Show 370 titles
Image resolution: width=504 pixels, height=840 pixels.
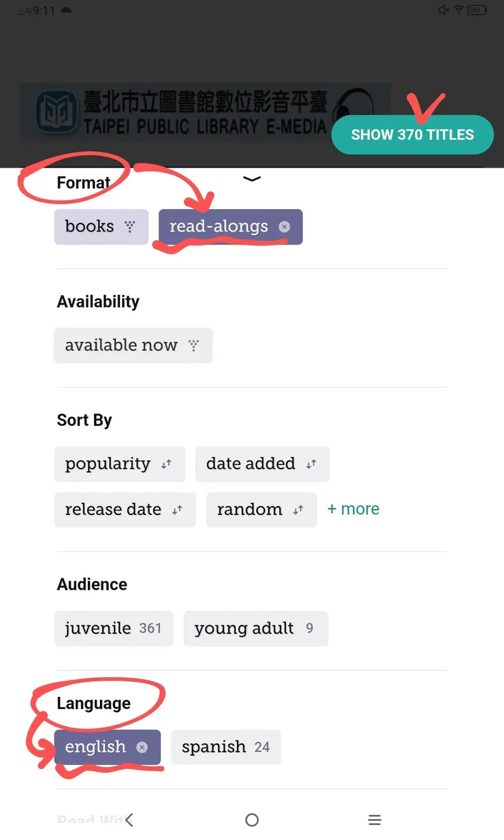(x=412, y=135)
